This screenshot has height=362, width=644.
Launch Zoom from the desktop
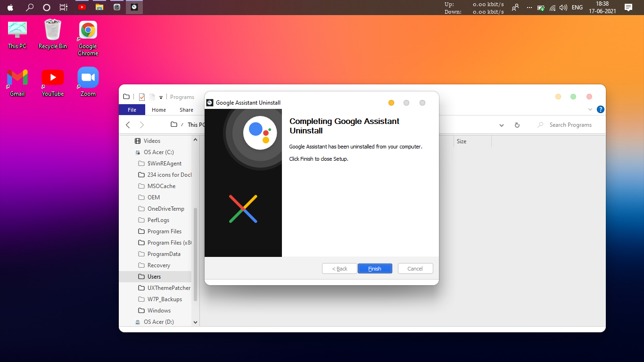[87, 77]
